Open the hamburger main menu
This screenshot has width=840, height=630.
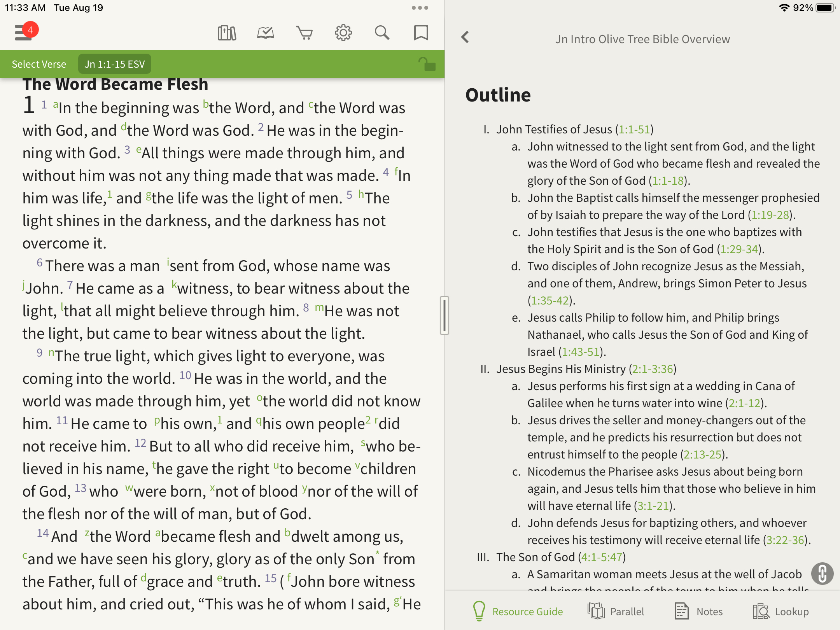point(23,33)
